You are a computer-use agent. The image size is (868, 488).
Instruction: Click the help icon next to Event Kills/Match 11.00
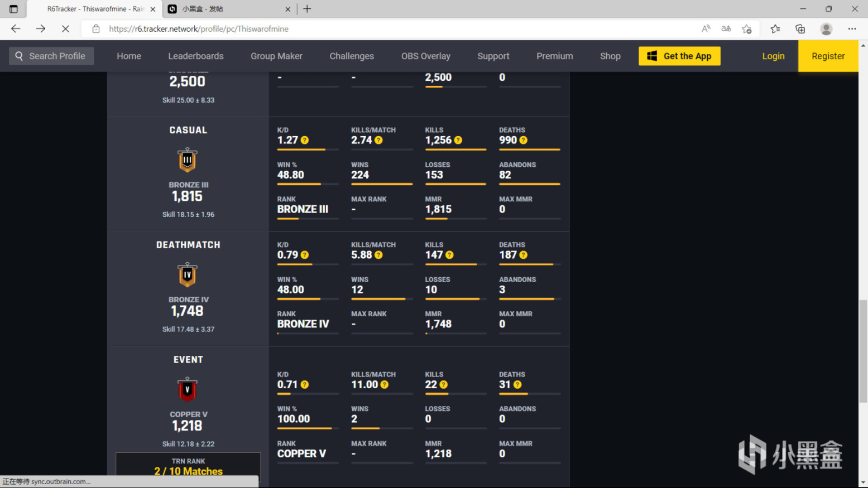[385, 384]
